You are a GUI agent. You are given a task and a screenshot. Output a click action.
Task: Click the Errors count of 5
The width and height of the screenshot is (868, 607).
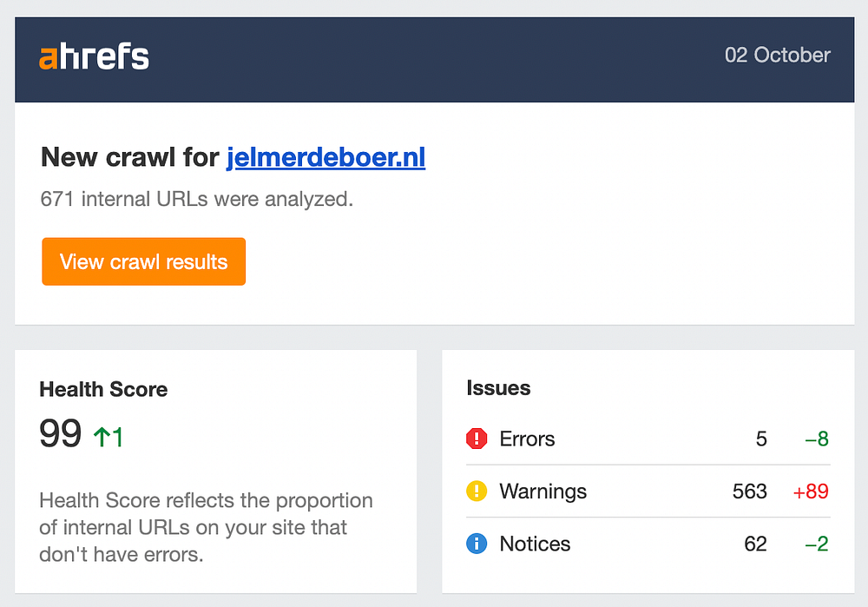coord(761,439)
